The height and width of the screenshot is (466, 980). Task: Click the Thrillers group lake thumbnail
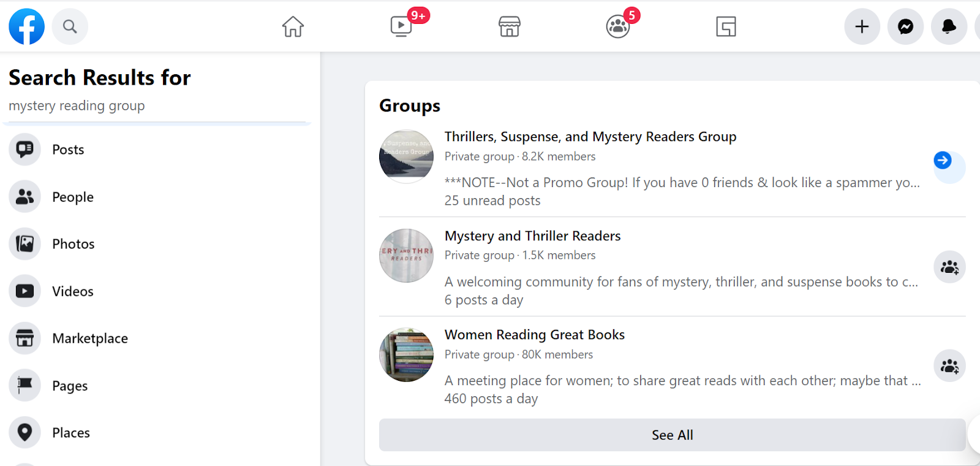[x=406, y=156]
